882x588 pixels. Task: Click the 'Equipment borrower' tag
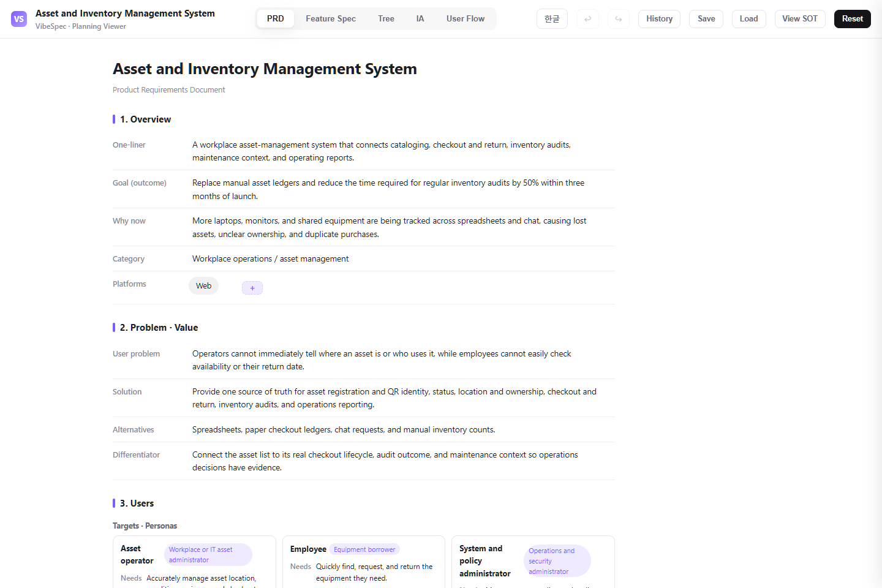[x=364, y=549]
